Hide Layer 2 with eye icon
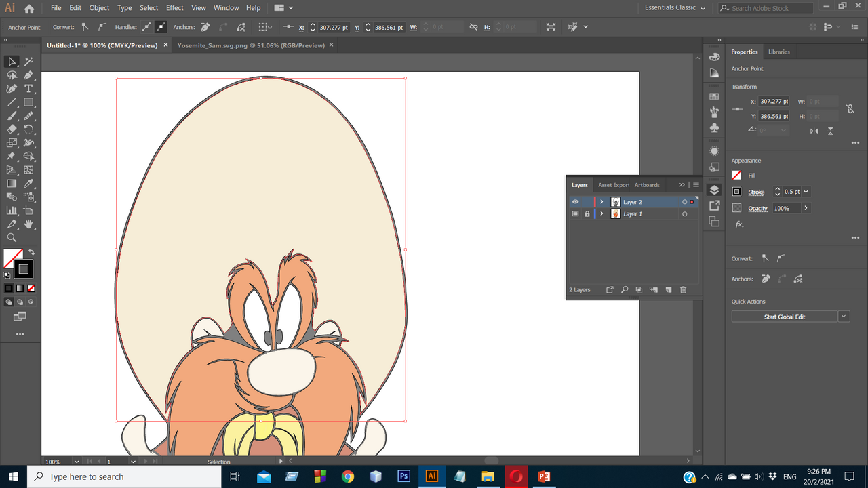Image resolution: width=868 pixels, height=488 pixels. click(575, 202)
